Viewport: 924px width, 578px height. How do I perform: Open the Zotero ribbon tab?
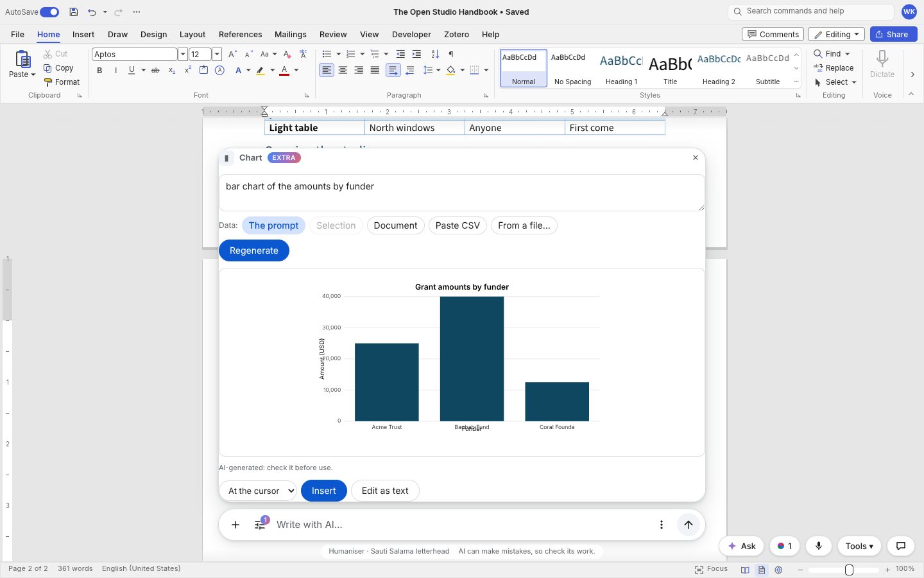[x=456, y=35]
